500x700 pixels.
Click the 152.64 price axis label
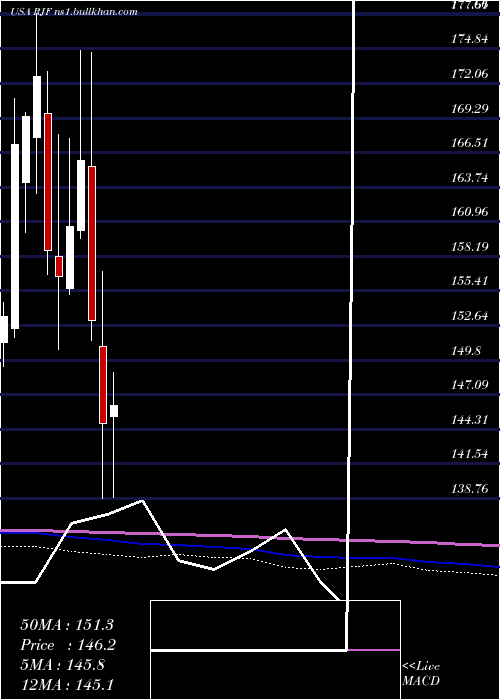(470, 316)
